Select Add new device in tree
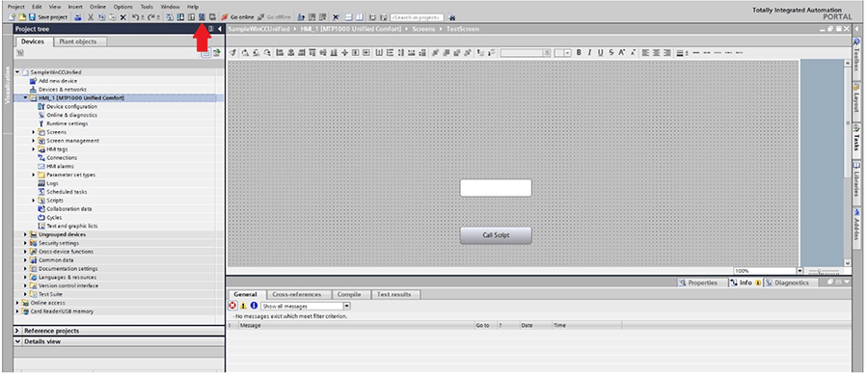 (x=58, y=81)
